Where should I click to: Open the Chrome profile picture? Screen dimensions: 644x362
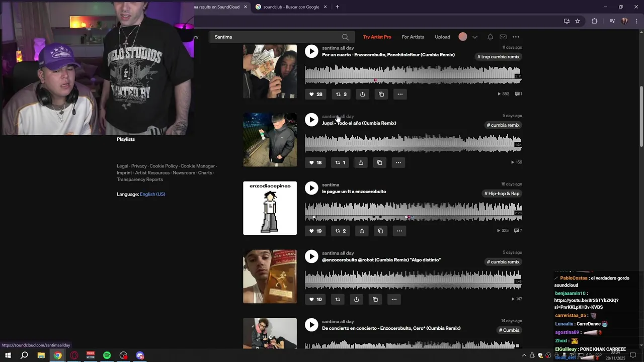coord(624,21)
